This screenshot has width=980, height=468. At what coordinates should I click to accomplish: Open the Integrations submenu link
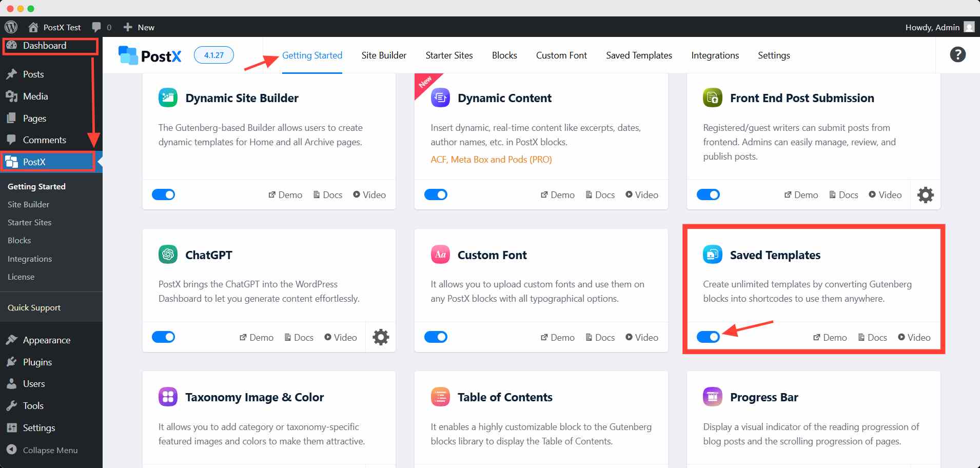tap(30, 259)
